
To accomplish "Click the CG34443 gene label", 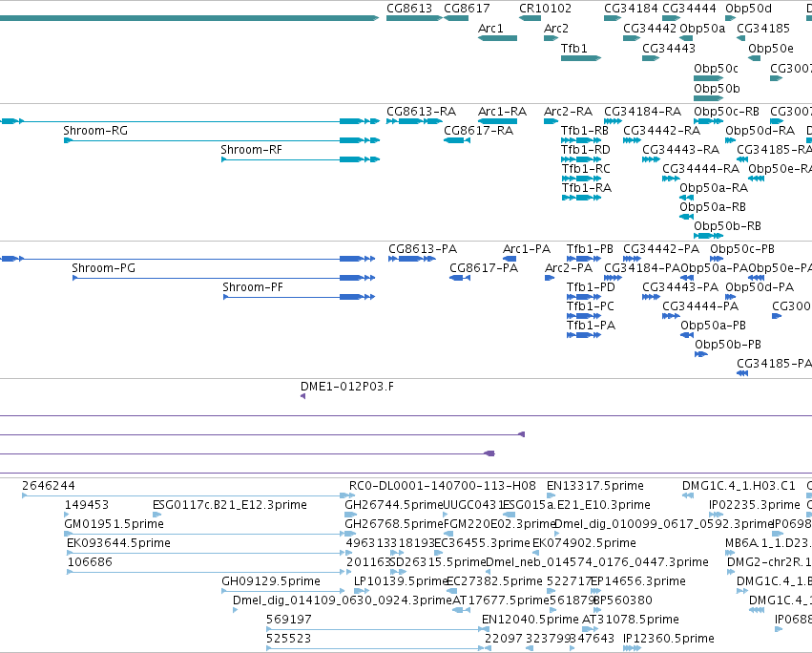I will (669, 49).
